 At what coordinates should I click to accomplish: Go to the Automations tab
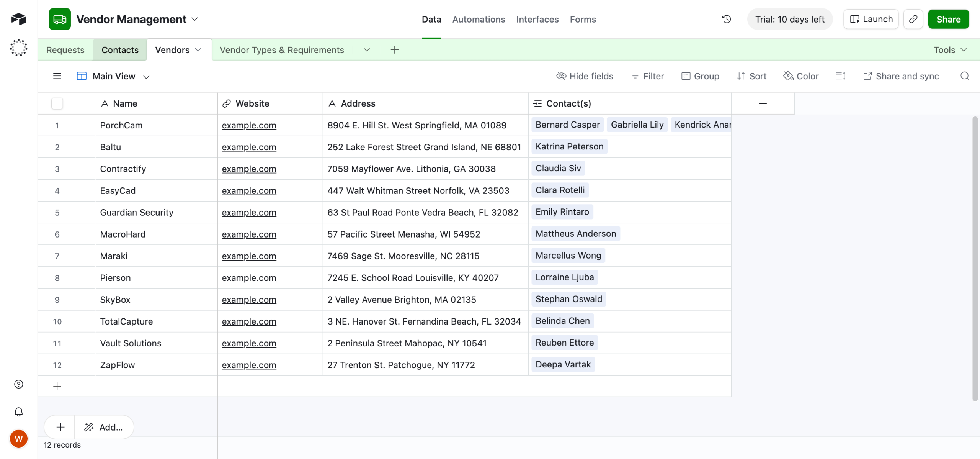click(x=479, y=19)
